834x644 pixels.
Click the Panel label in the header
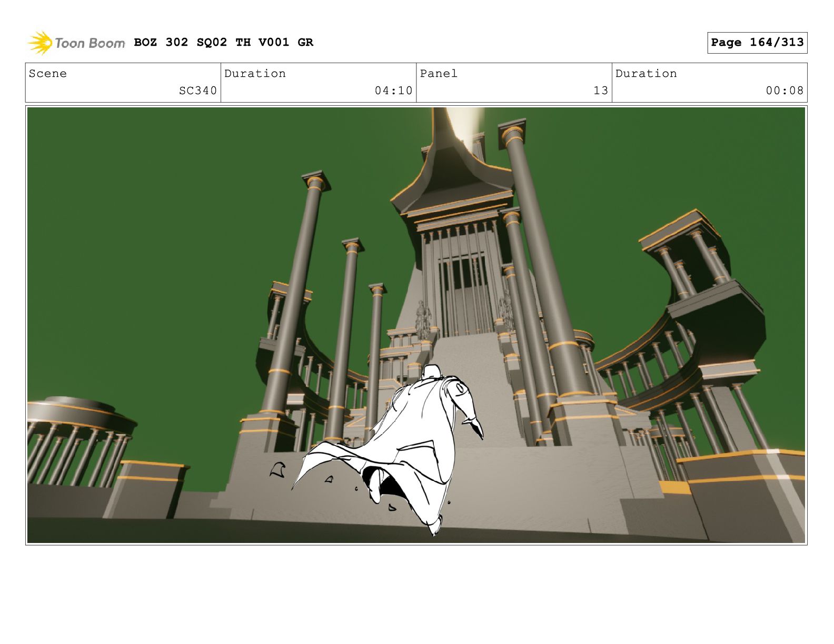(438, 74)
